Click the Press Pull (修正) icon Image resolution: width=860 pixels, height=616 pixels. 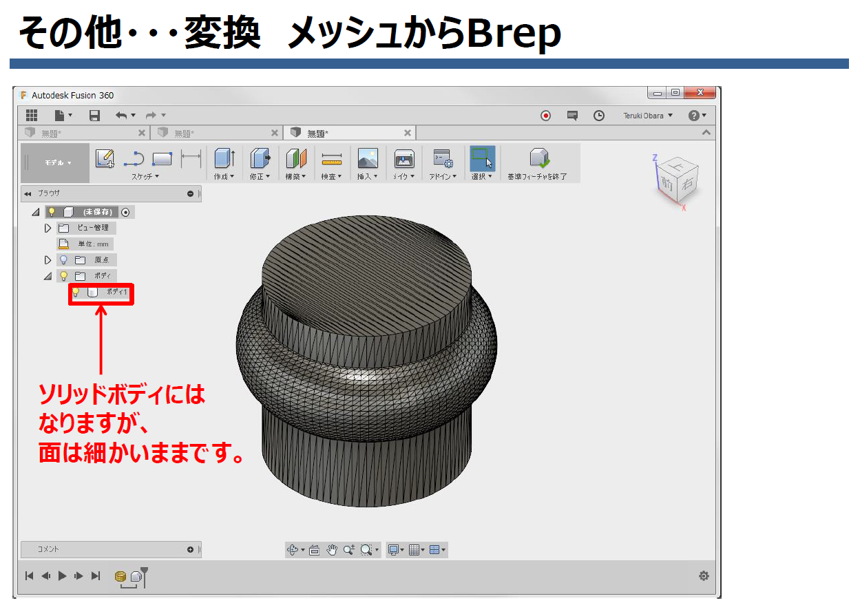click(260, 159)
